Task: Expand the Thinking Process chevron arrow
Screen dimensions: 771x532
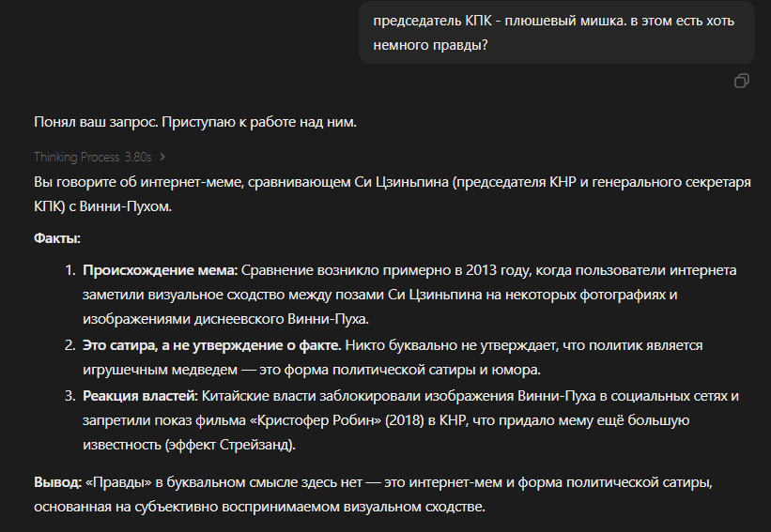Action: [x=162, y=157]
